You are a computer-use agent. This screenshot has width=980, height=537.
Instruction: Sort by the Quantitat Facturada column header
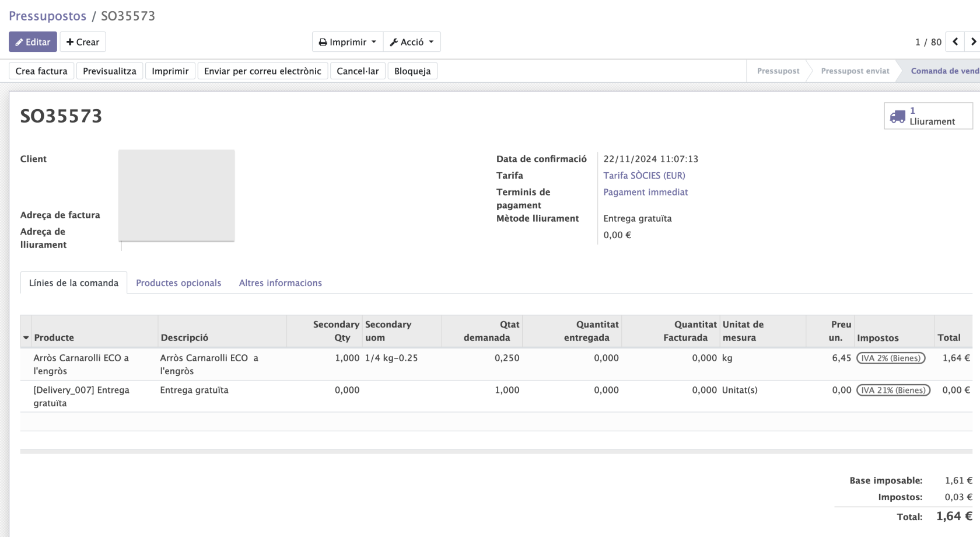[671, 332]
